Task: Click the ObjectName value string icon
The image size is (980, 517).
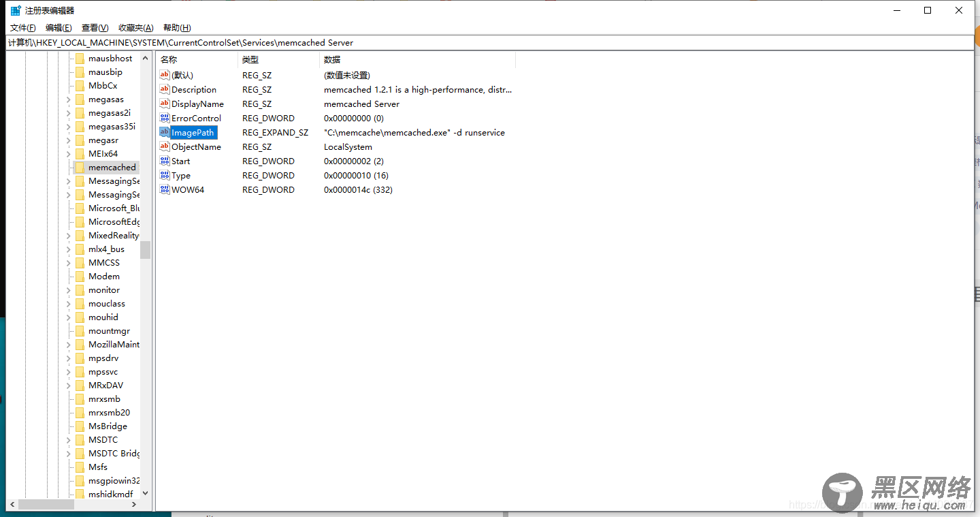Action: (x=165, y=146)
